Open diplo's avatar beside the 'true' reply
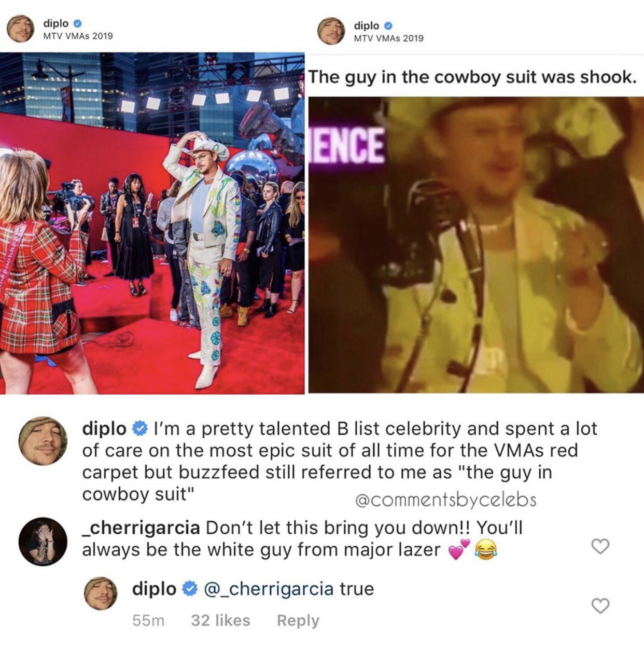Image resolution: width=644 pixels, height=652 pixels. point(101,593)
